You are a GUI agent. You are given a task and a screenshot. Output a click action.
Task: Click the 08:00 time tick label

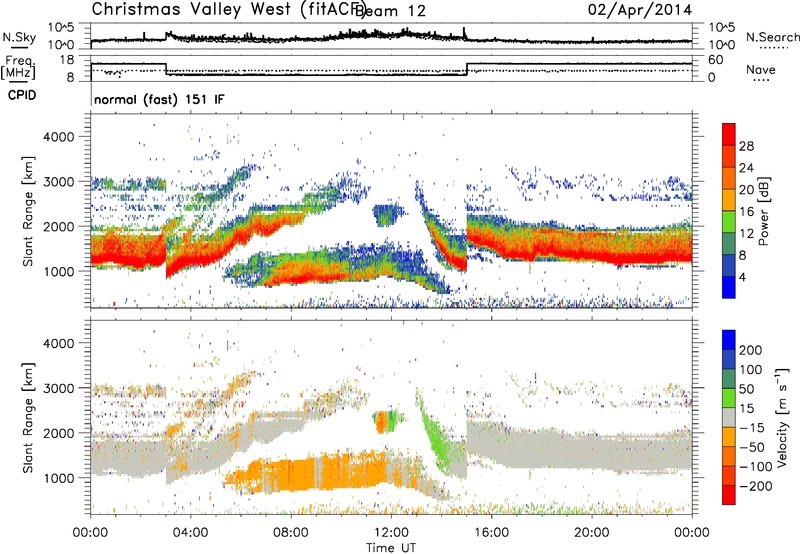[x=291, y=533]
